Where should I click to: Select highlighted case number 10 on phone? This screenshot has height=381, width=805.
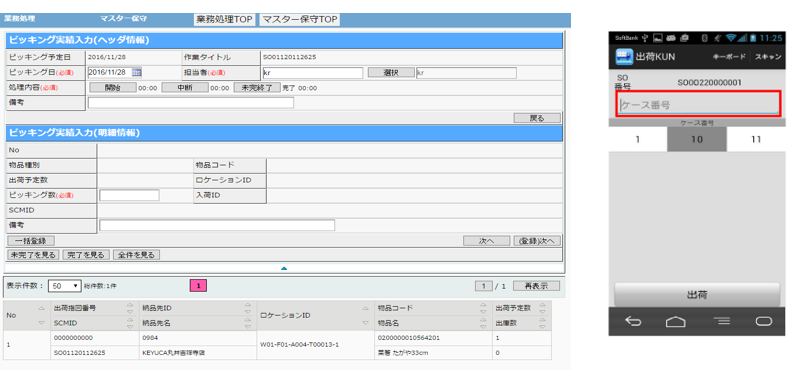(x=697, y=139)
